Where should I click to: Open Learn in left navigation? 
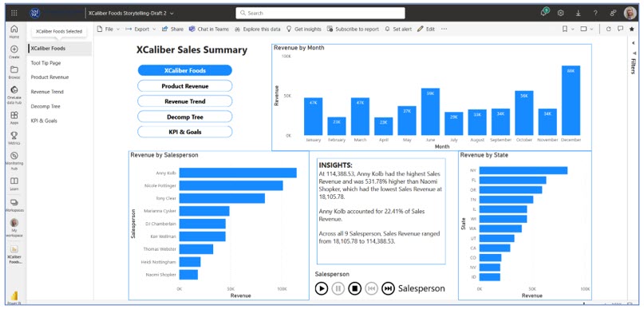14,184
